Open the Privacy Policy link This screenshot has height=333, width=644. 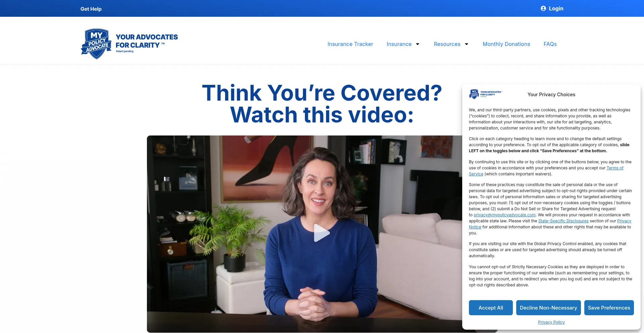[551, 322]
